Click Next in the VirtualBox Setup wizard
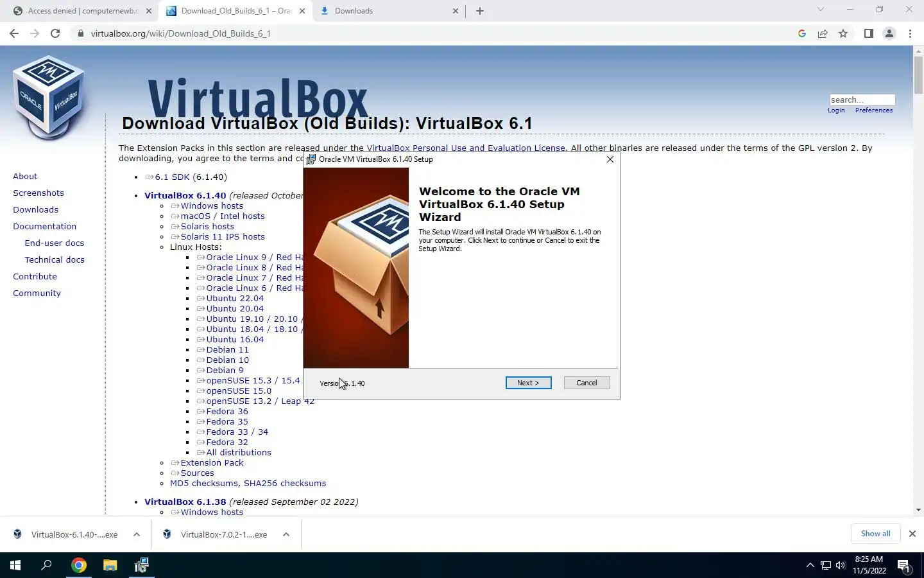Image resolution: width=924 pixels, height=578 pixels. [x=528, y=383]
